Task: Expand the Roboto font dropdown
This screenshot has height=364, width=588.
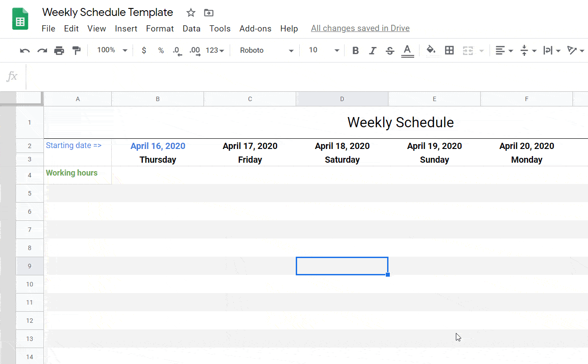Action: click(267, 51)
